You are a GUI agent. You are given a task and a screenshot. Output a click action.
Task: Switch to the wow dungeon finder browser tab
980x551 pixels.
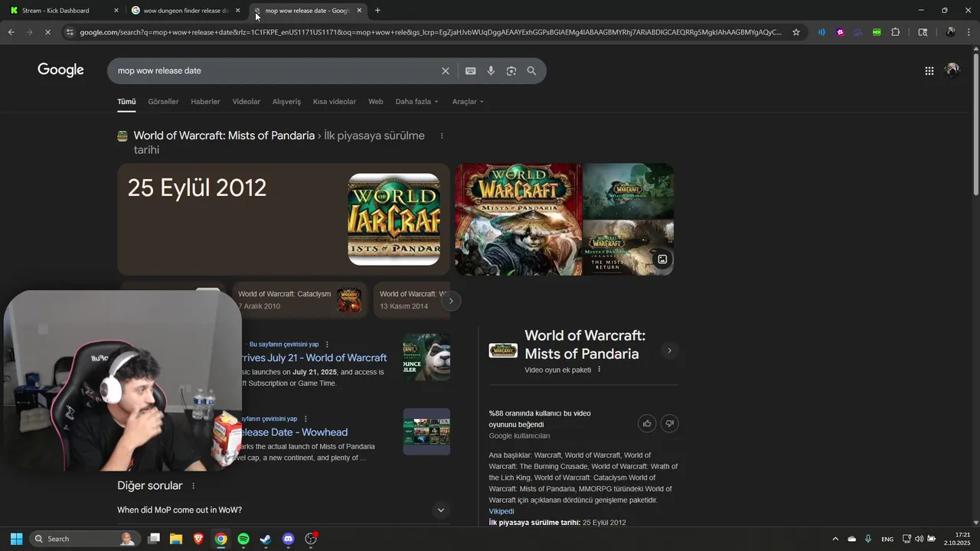[x=184, y=11]
